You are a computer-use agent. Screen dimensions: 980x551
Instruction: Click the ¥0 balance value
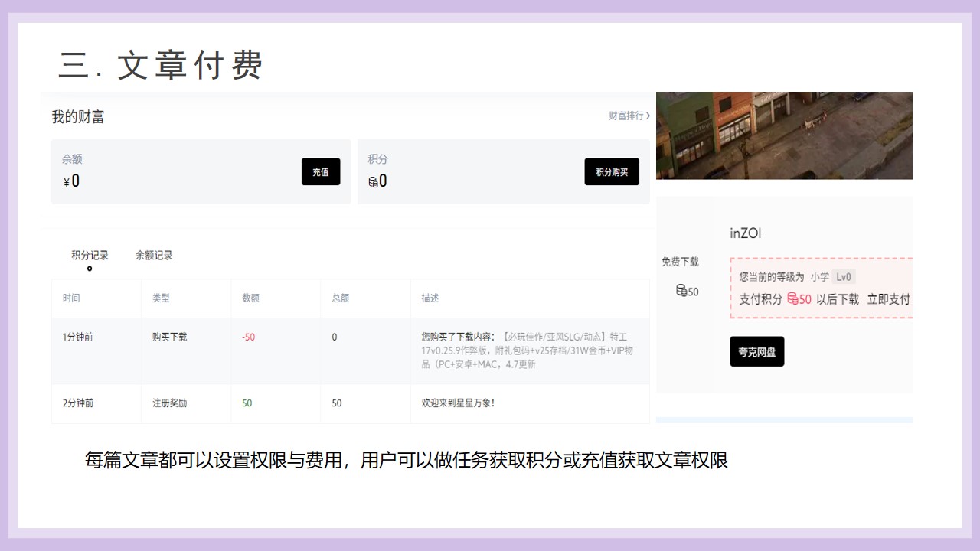coord(71,181)
